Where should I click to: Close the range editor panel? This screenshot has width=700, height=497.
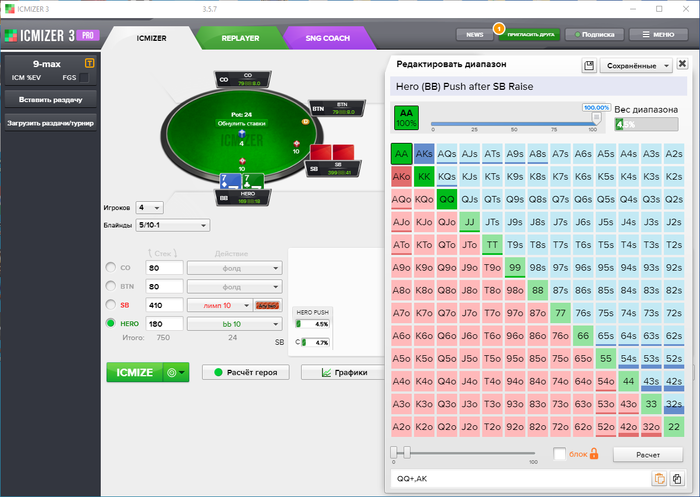682,64
